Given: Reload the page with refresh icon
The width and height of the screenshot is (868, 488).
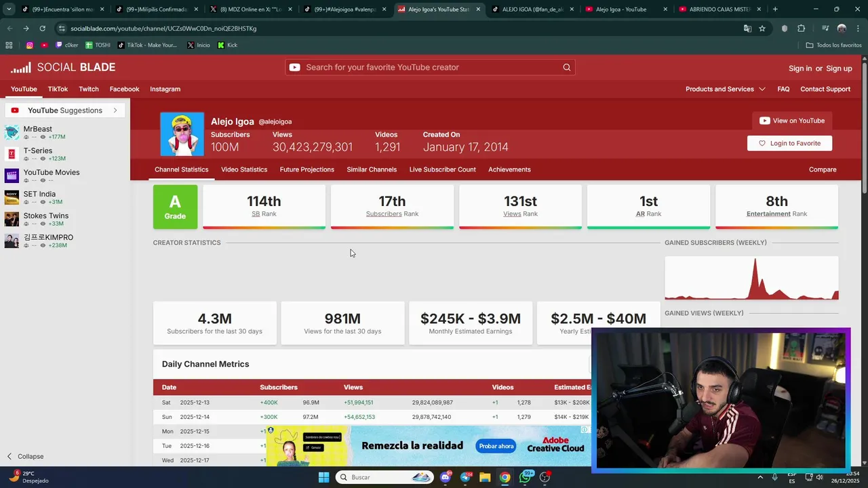Looking at the screenshot, I should [x=42, y=28].
